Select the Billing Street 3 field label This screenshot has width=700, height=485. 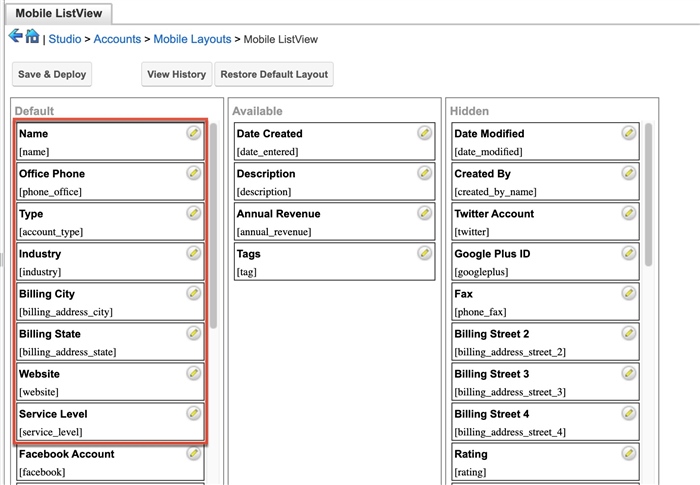492,374
